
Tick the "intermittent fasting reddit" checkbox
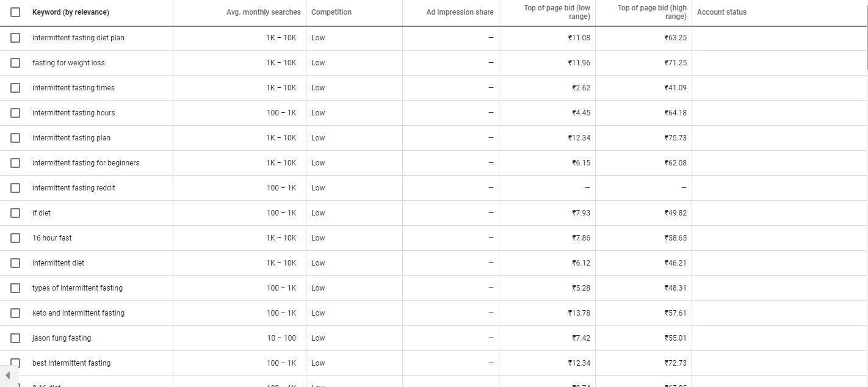coord(15,188)
